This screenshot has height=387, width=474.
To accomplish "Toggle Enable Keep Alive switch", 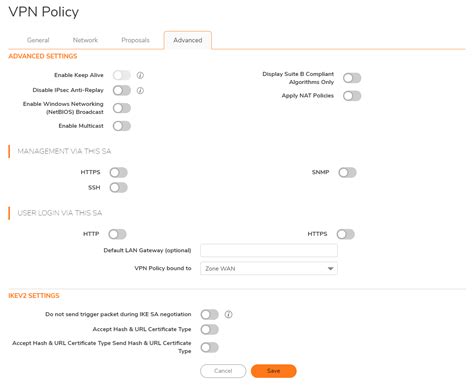I will (x=122, y=75).
